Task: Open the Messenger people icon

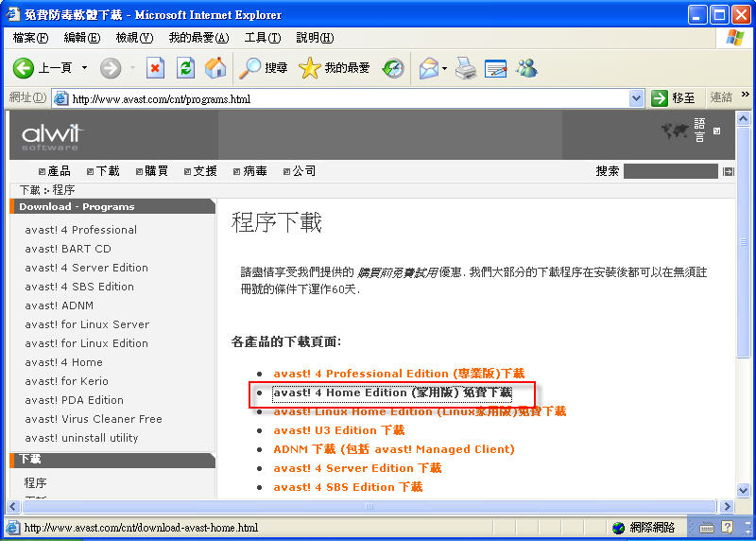Action: coord(526,68)
